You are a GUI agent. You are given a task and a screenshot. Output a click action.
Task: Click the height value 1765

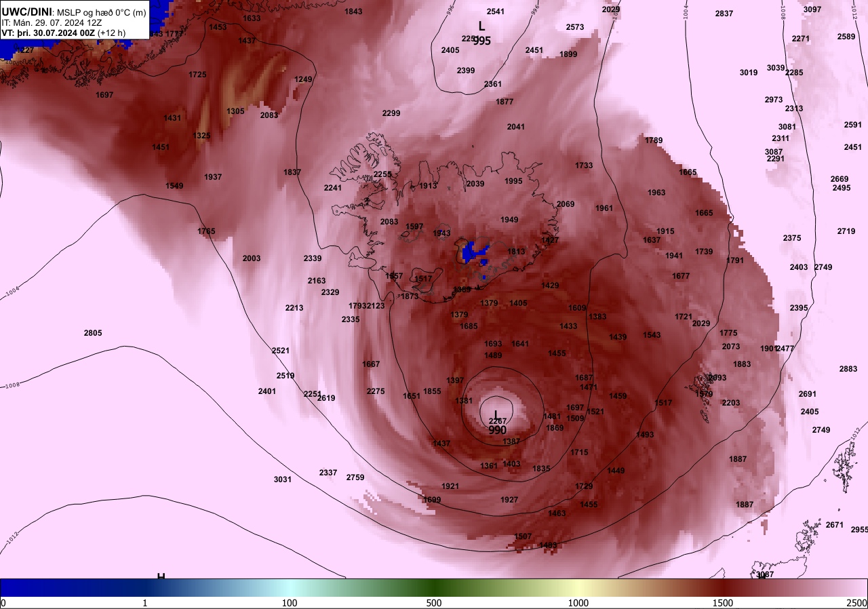tap(206, 231)
